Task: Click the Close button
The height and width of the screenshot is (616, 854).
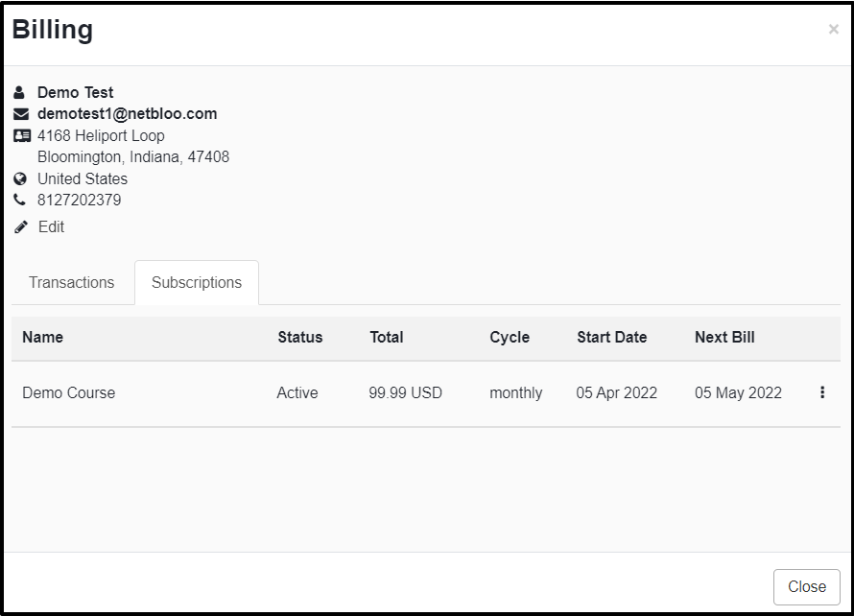Action: [807, 586]
